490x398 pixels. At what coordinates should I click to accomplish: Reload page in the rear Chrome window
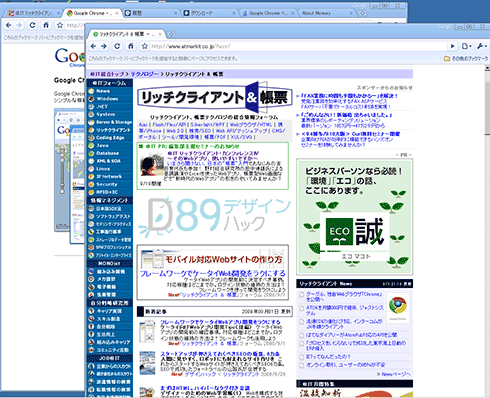[32, 25]
